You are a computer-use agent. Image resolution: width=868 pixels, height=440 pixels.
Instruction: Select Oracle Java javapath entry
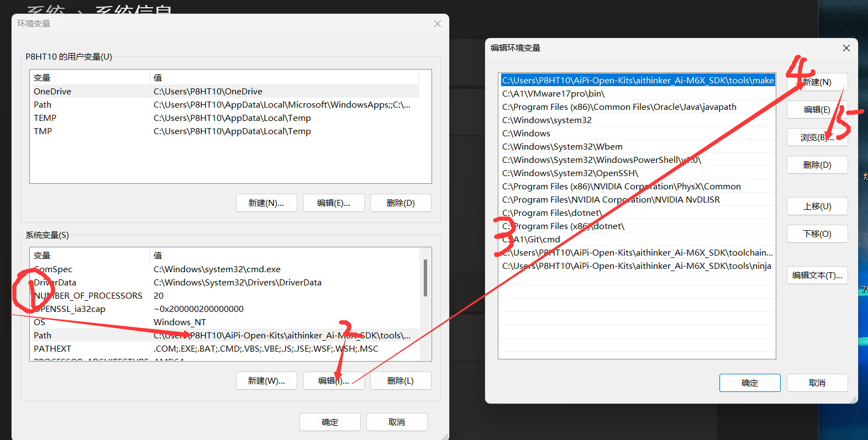coord(637,107)
